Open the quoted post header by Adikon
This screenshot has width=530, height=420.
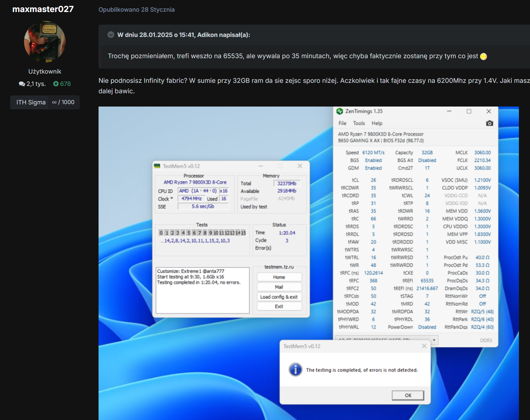pyautogui.click(x=184, y=35)
